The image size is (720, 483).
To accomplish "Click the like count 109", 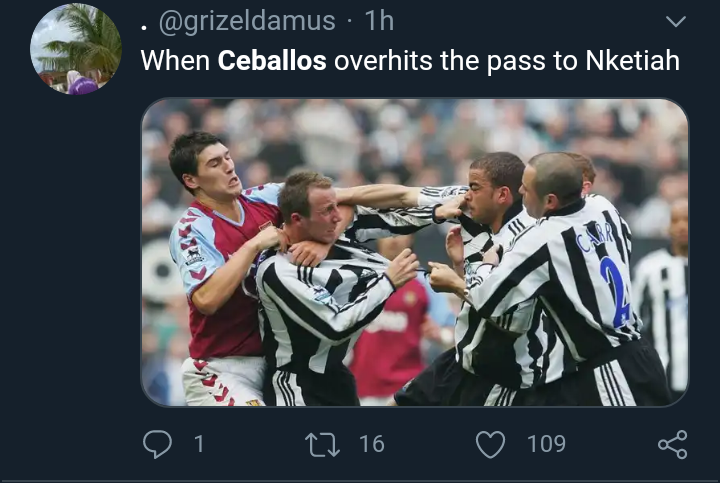I will [546, 443].
